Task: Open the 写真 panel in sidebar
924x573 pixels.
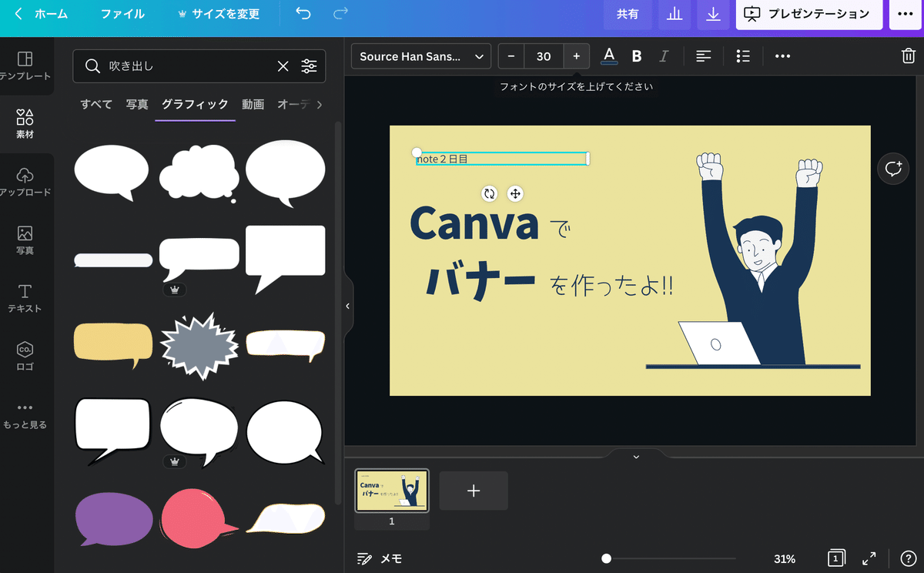Action: (x=25, y=240)
